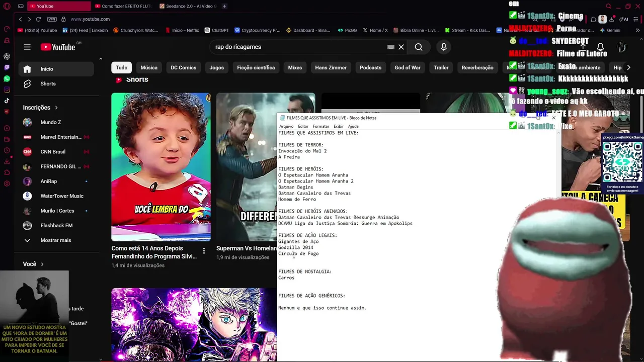Screen dimensions: 644x362
Task: Open the ChatGPT bookmark in bookmarks bar
Action: click(x=216, y=30)
